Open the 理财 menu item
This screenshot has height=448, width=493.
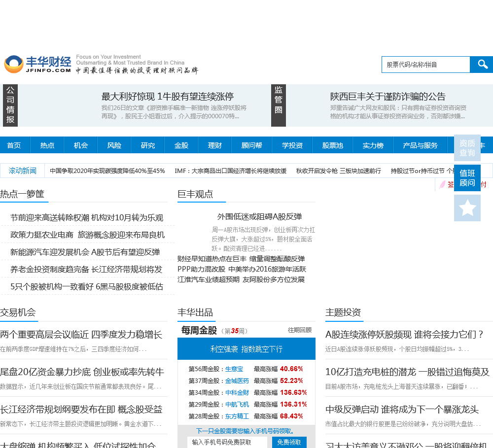[215, 145]
